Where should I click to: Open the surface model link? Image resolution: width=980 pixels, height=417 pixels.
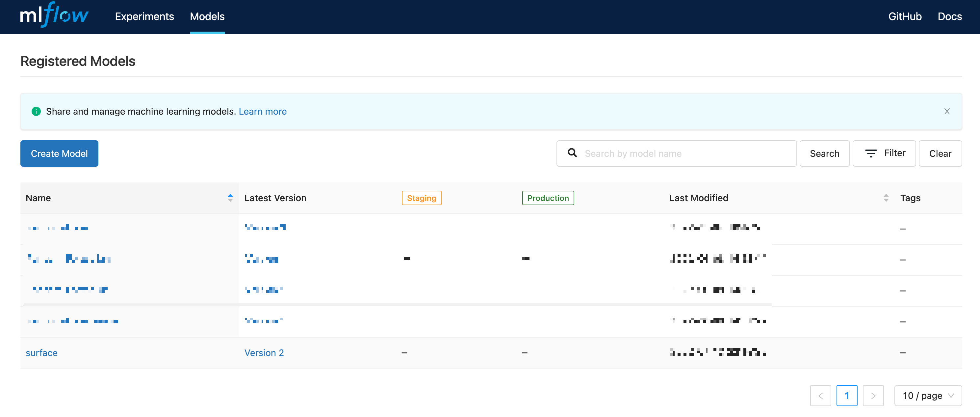41,353
